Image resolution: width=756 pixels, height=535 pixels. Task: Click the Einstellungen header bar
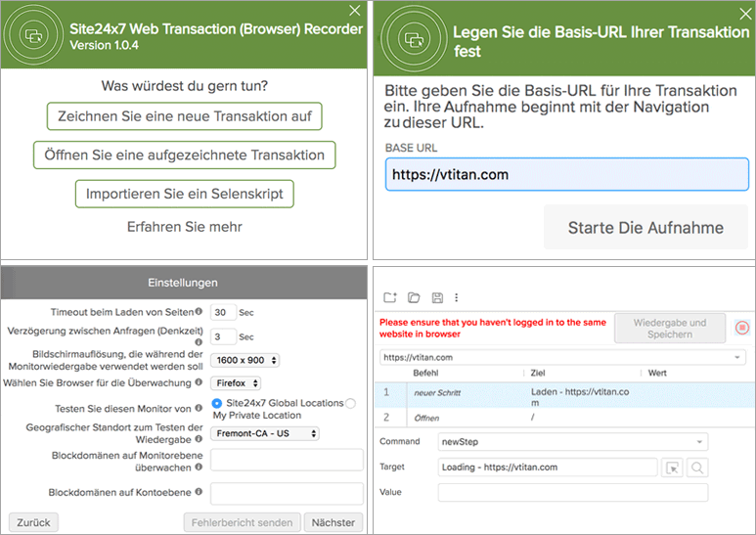click(x=184, y=283)
